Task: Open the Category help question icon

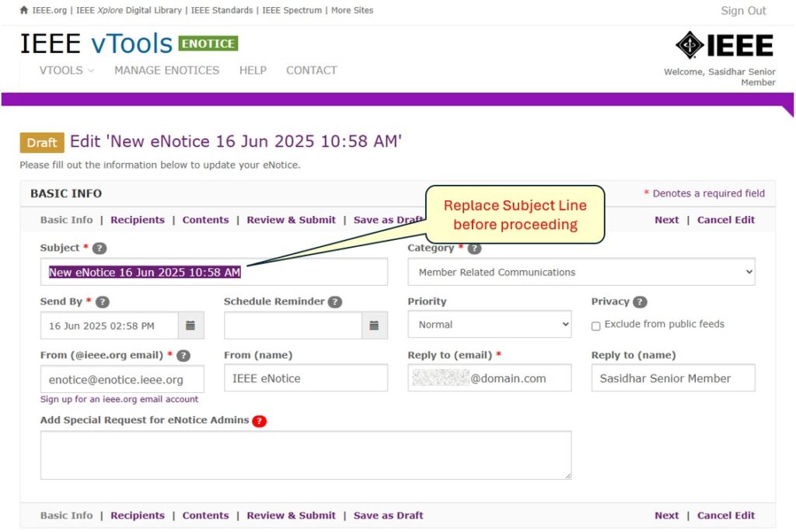Action: 474,248
